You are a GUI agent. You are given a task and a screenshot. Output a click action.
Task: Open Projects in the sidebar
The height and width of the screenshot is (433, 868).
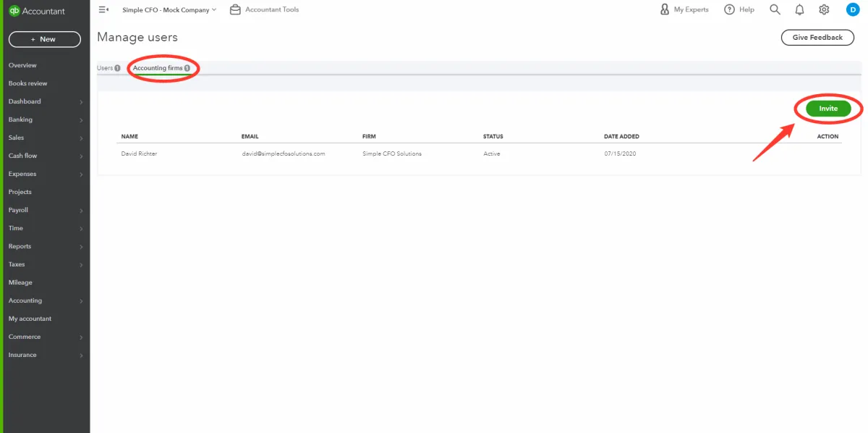click(20, 192)
